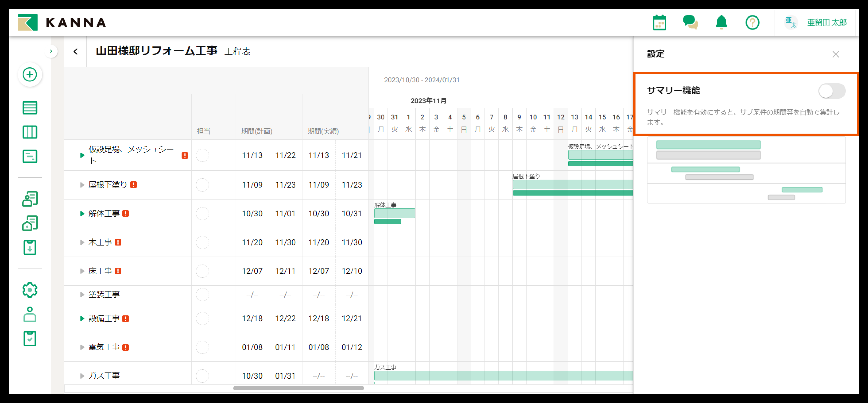The image size is (868, 403).
Task: Enable the サマリー機能 toggle switch
Action: tap(832, 91)
